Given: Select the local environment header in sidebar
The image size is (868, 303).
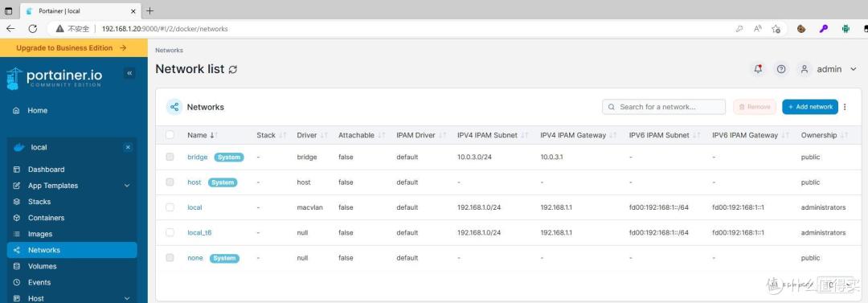Looking at the screenshot, I should click(72, 147).
